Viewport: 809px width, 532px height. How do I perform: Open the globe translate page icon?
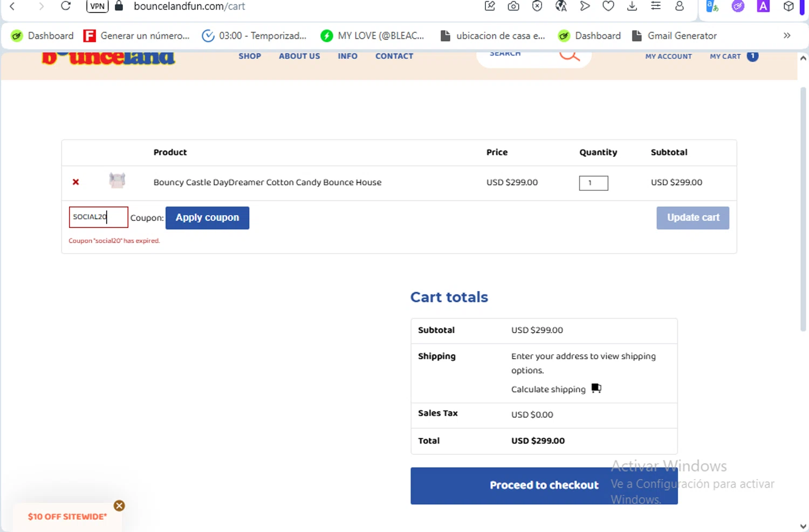point(561,6)
